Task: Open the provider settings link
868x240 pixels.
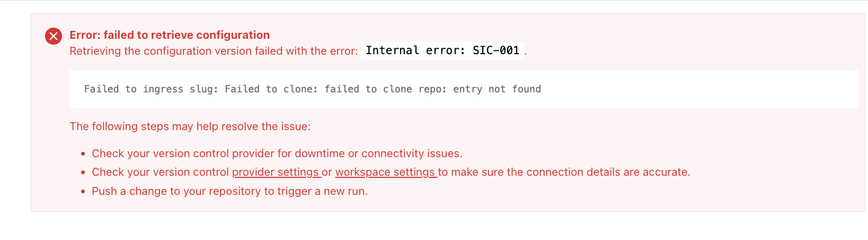Action: pyautogui.click(x=276, y=172)
